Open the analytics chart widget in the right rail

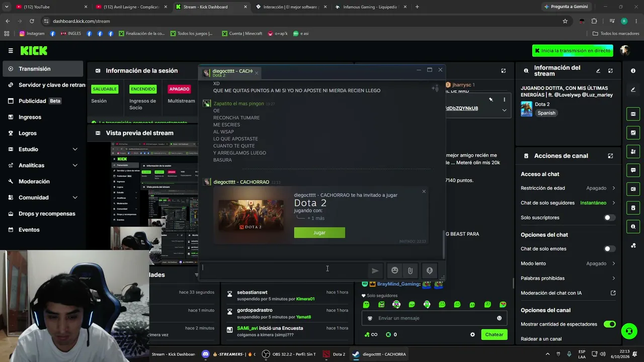[633, 133]
